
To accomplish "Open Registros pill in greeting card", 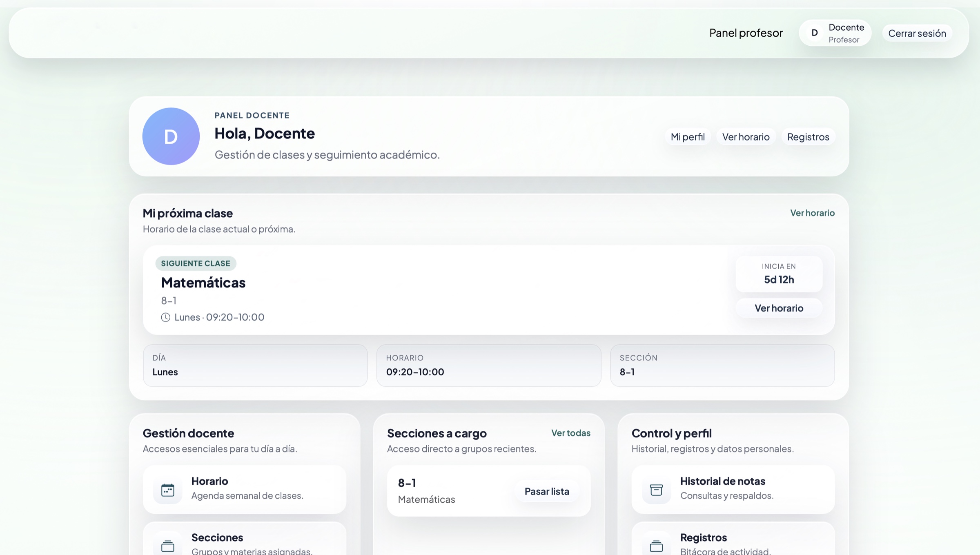I will [808, 137].
